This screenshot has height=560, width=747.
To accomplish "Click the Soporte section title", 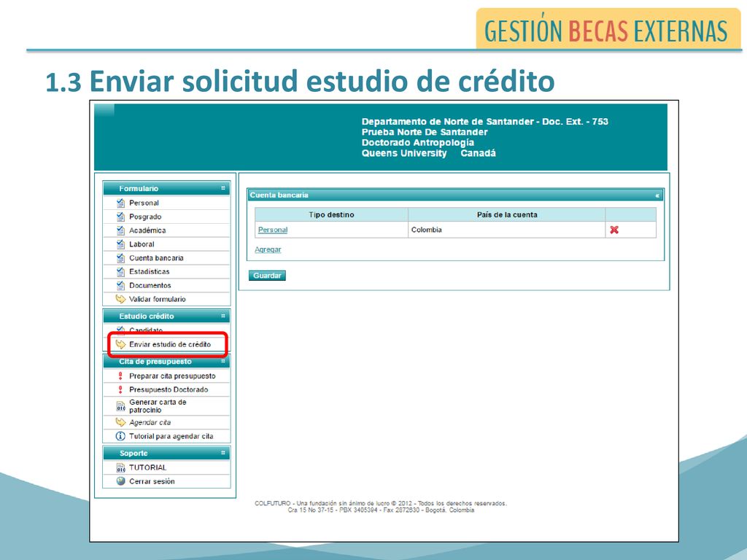I will (x=133, y=454).
